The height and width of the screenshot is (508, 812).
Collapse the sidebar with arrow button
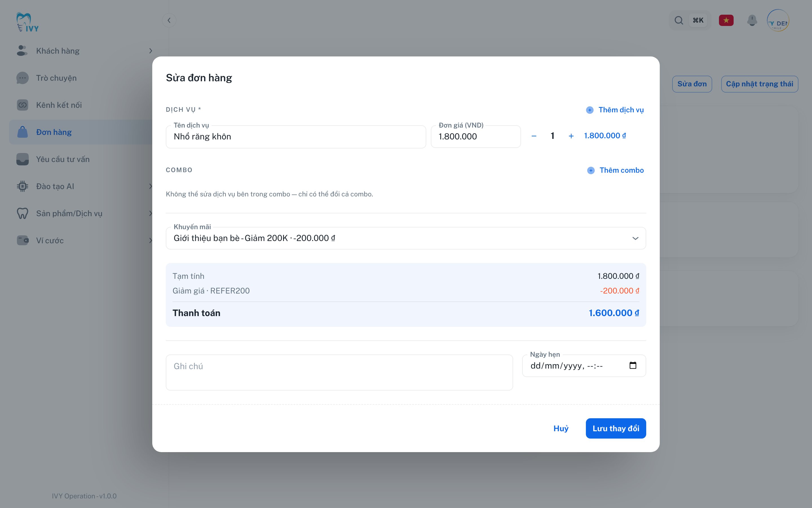click(x=169, y=21)
